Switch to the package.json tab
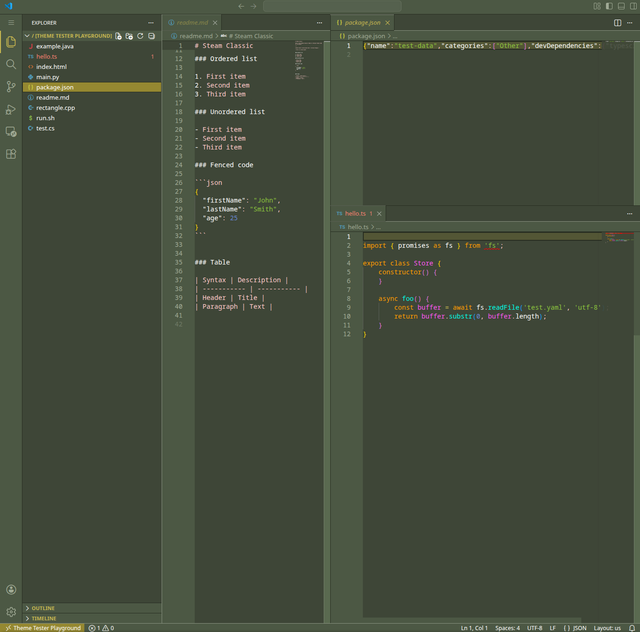 (362, 23)
